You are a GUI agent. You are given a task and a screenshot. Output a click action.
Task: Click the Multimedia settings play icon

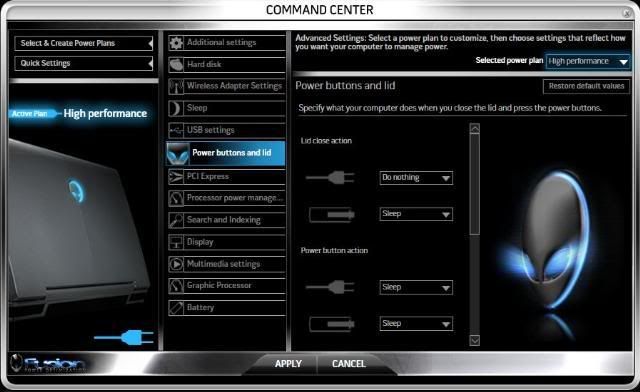176,264
